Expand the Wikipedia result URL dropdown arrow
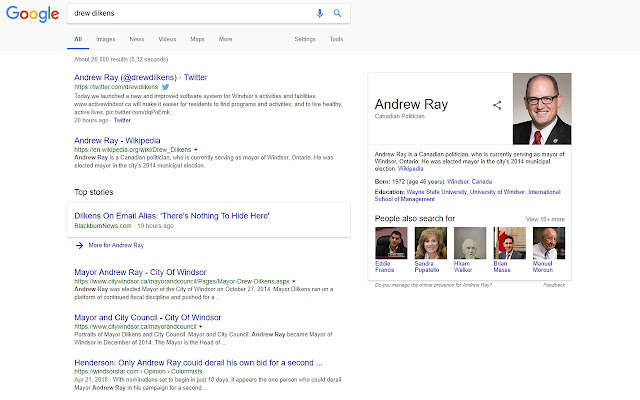640x400 pixels. [x=196, y=150]
